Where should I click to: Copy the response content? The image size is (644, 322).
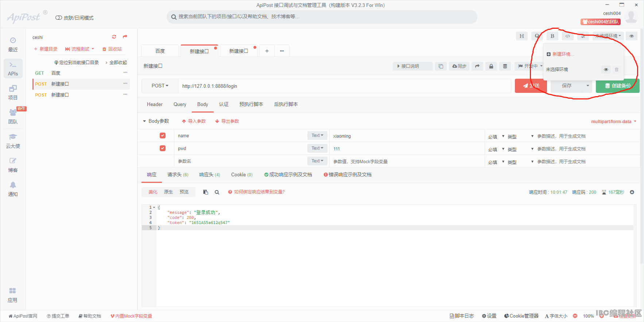tap(206, 192)
